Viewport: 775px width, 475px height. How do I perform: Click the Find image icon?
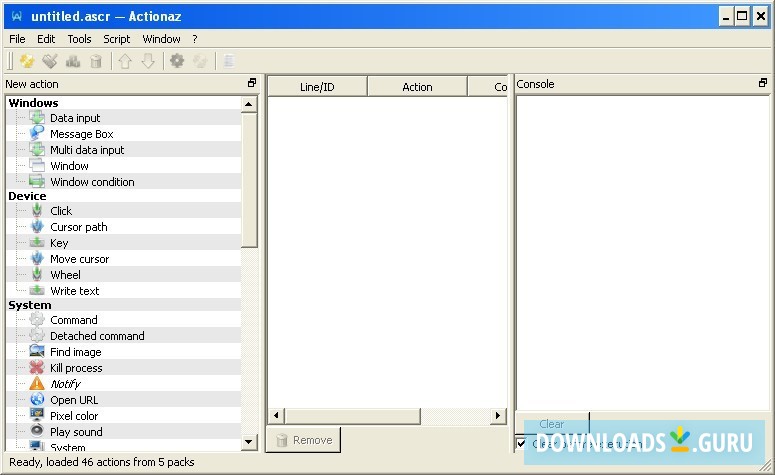click(37, 351)
